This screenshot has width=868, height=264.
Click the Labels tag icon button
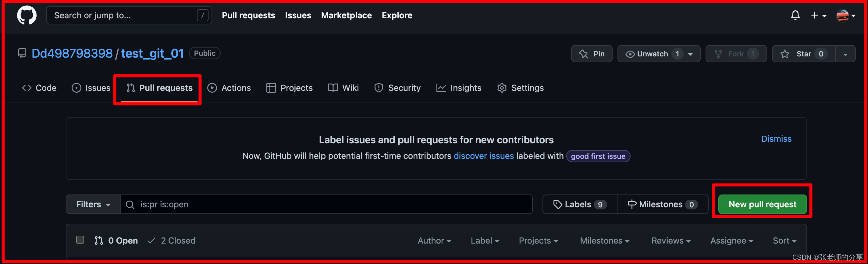click(x=558, y=204)
